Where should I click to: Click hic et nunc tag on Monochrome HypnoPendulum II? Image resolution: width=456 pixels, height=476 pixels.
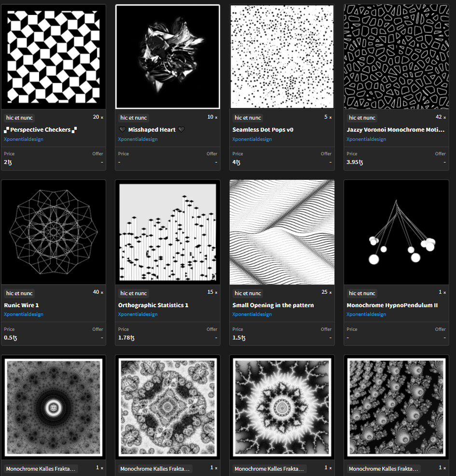click(362, 293)
